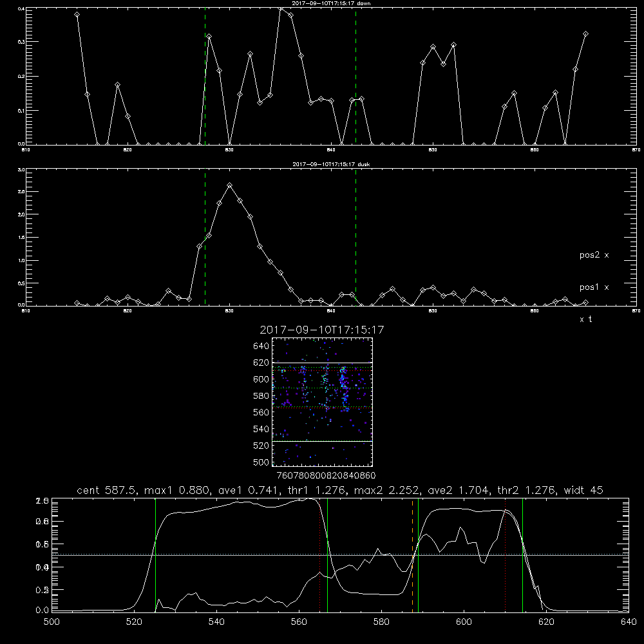The image size is (644, 644).
Task: Select the leftmost solid green line in bottom plot
Action: point(156,554)
